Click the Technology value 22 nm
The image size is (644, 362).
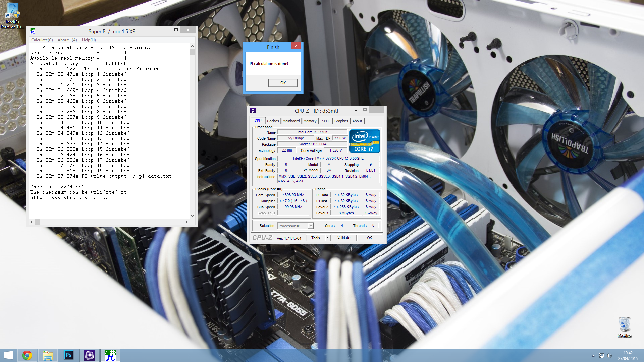tap(286, 150)
